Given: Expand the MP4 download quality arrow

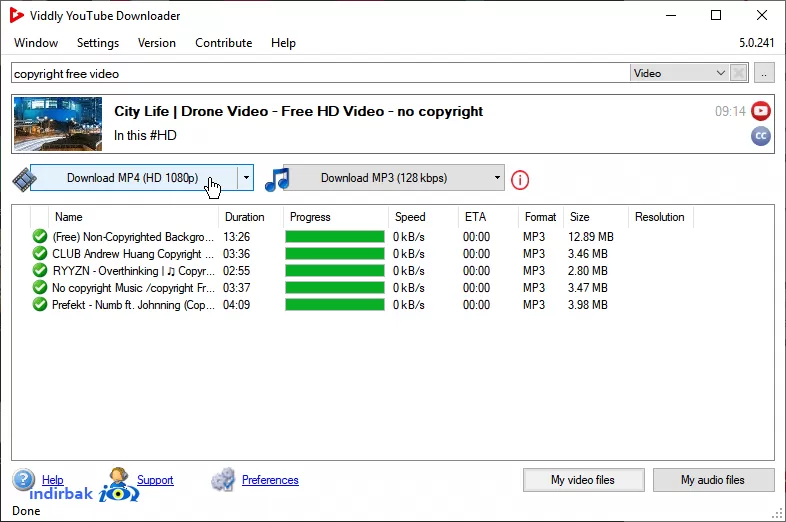Looking at the screenshot, I should click(x=246, y=178).
